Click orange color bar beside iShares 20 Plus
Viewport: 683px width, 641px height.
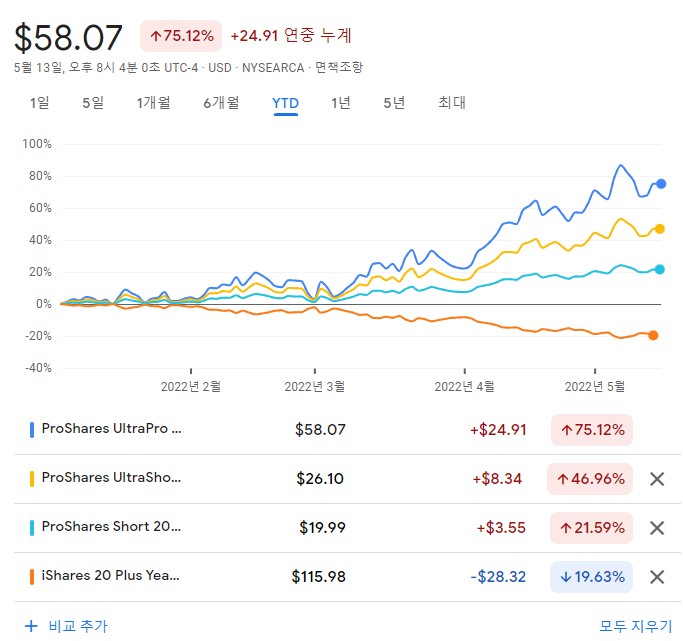32,577
